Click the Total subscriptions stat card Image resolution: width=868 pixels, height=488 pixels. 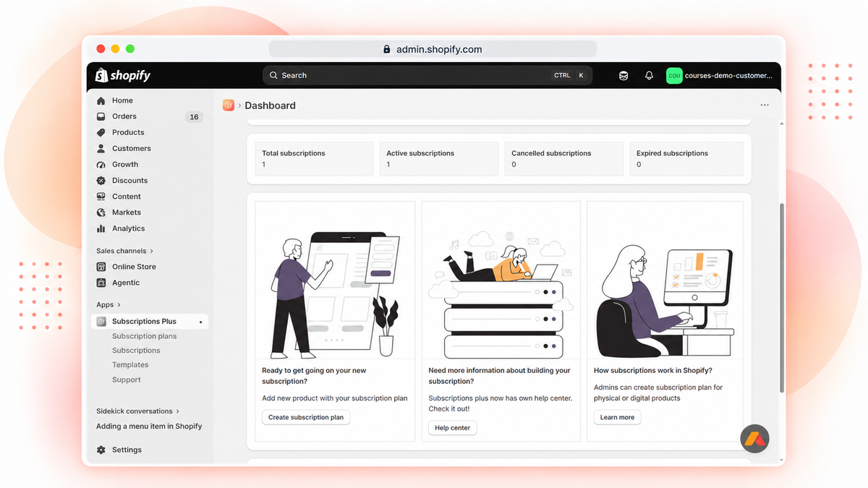point(314,158)
